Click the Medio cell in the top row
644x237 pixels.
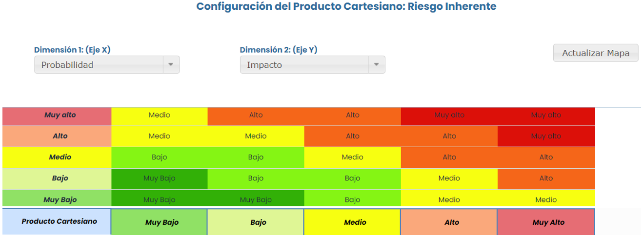pyautogui.click(x=160, y=116)
